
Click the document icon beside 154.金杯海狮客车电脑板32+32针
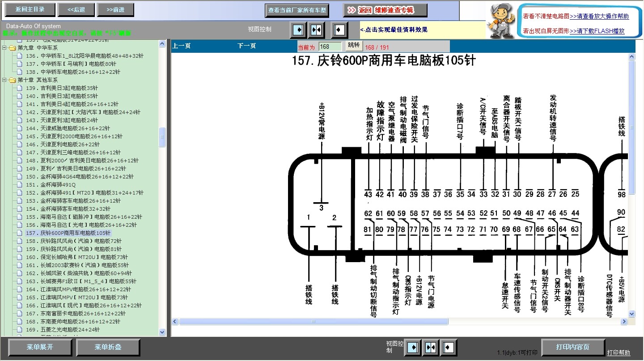20,209
